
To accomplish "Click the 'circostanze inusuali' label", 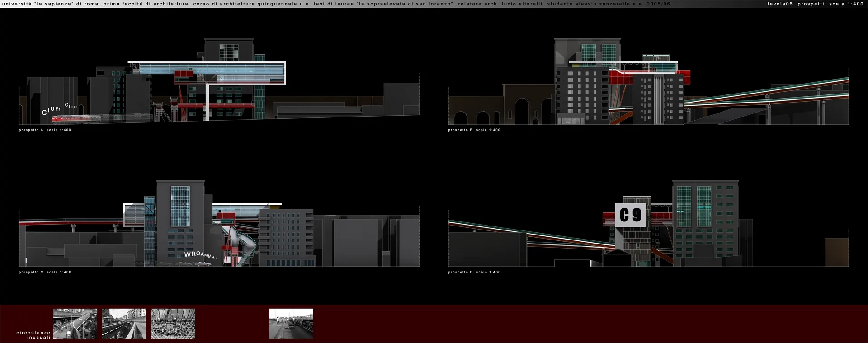I will [33, 335].
